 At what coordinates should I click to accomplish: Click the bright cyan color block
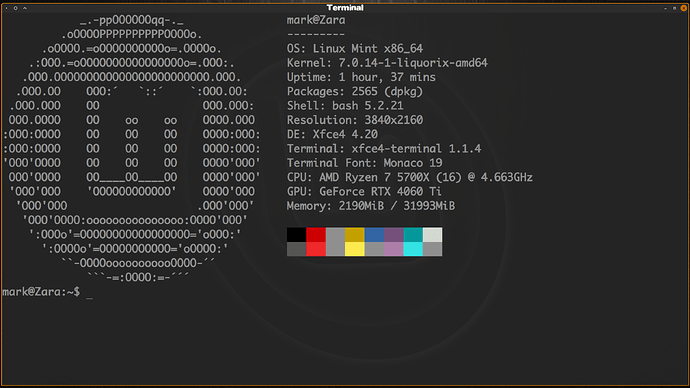[413, 249]
